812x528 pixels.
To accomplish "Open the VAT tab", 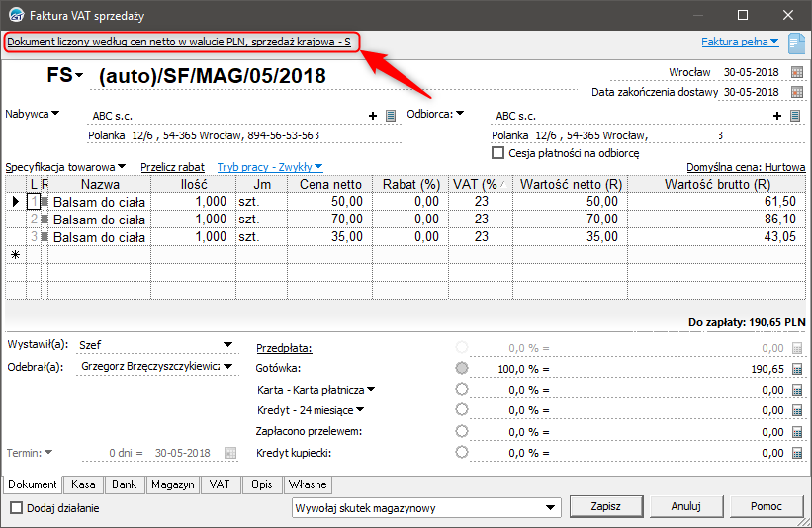I will [220, 484].
